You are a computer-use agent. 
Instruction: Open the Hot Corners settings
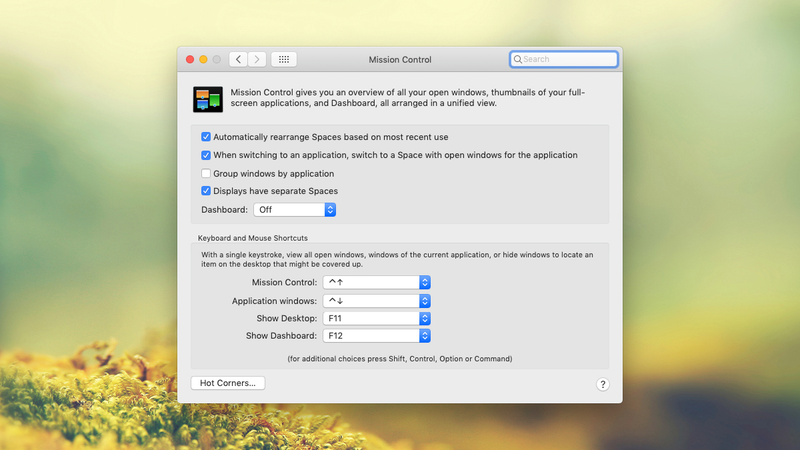pyautogui.click(x=228, y=383)
